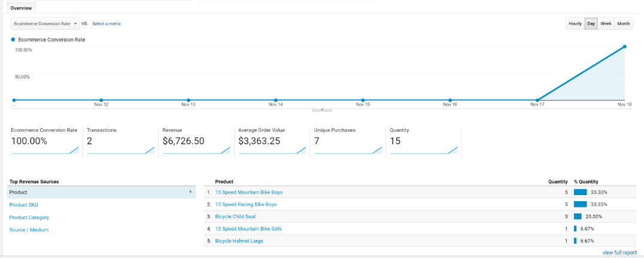This screenshot has width=644, height=258.
Task: Click the Average Order Value sparkline
Action: 271,151
